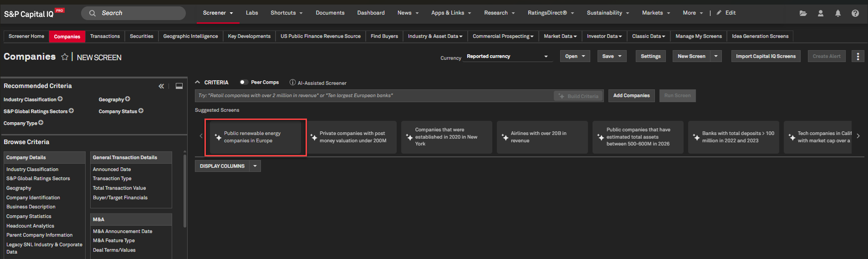Open the Reported currency dropdown
Viewport: 868px width, 259px height.
tap(507, 57)
